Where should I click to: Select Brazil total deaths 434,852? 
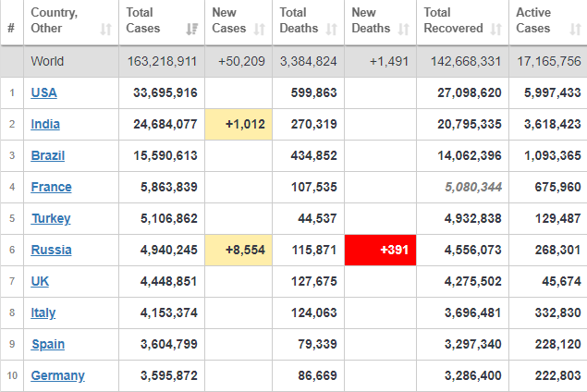pos(313,155)
